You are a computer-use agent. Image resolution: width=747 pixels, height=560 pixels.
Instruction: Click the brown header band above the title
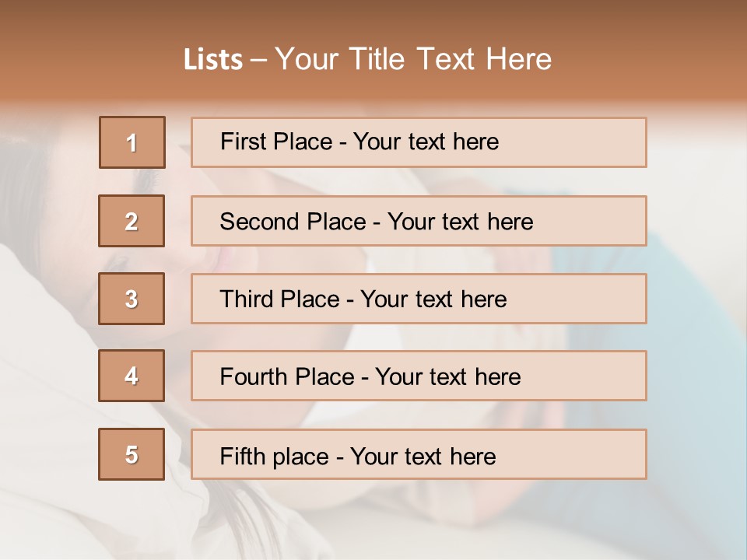373,17
